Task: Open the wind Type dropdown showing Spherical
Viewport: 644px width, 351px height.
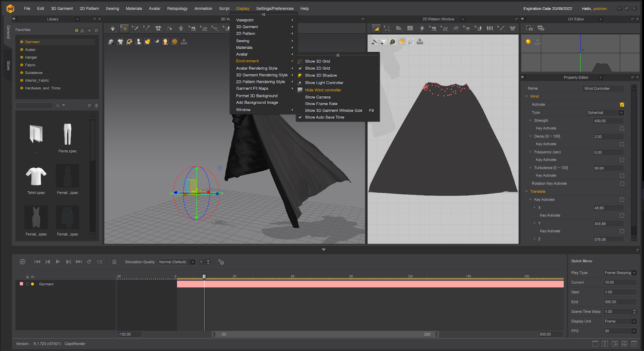Action: tap(605, 113)
